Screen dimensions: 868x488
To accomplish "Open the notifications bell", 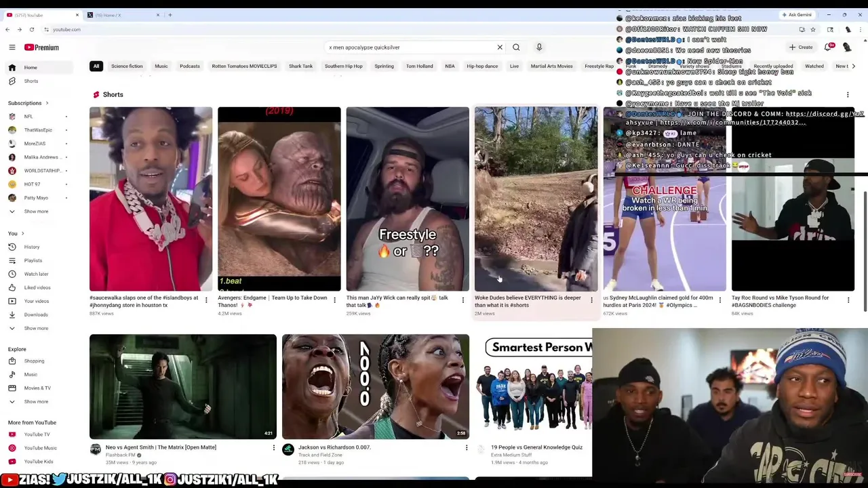I will click(x=828, y=47).
